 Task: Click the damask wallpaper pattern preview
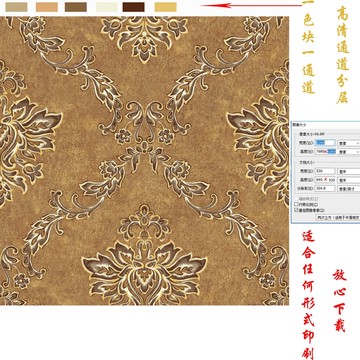coord(144,161)
